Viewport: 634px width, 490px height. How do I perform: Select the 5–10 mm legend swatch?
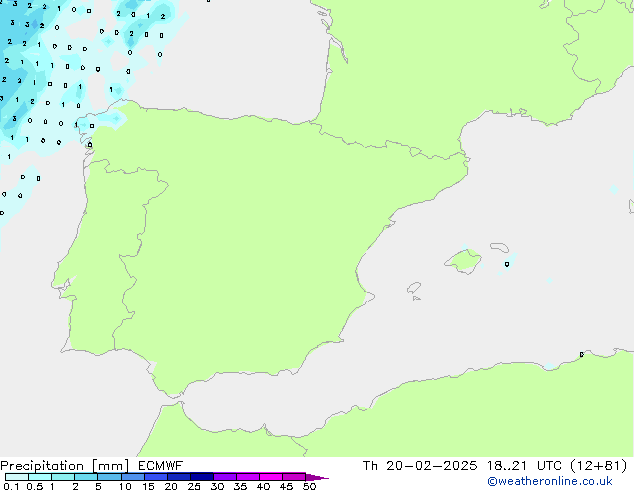coord(109,477)
